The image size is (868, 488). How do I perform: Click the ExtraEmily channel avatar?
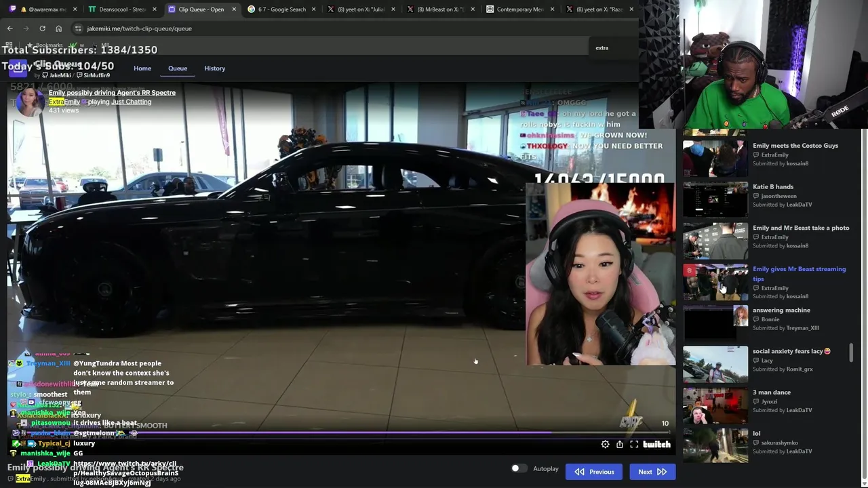click(x=29, y=102)
